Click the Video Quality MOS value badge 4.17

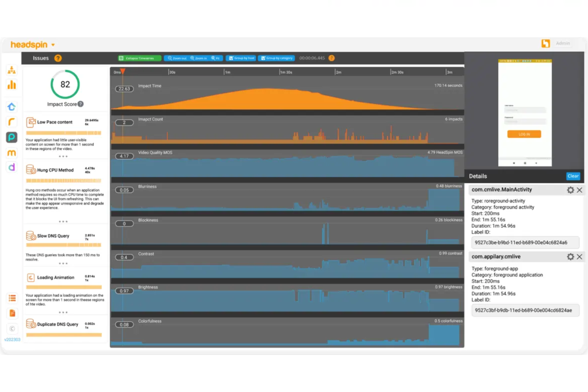coord(124,156)
